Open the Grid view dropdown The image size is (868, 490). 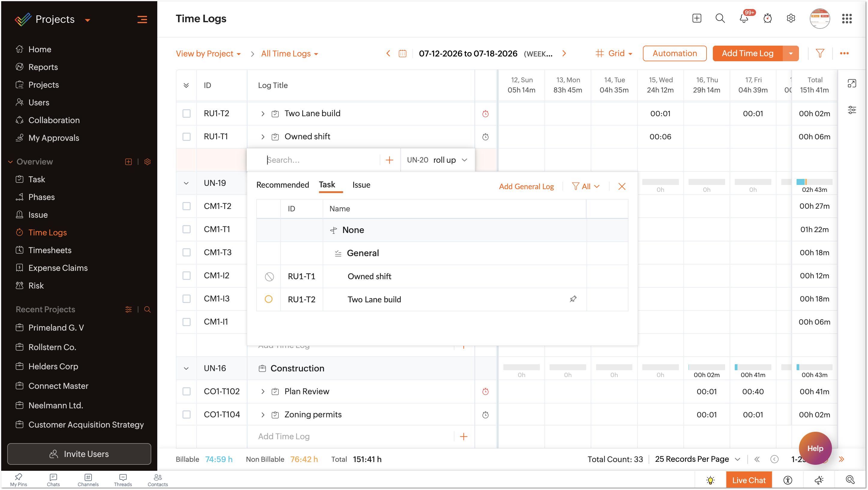[x=614, y=53]
